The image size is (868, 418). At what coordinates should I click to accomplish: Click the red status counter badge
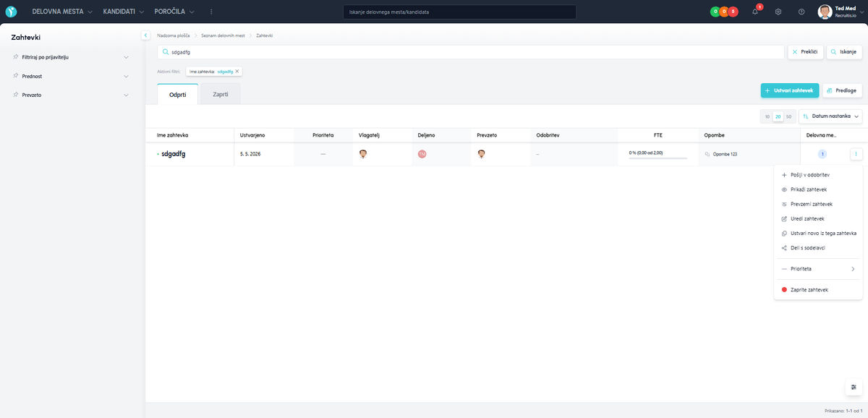tap(733, 12)
